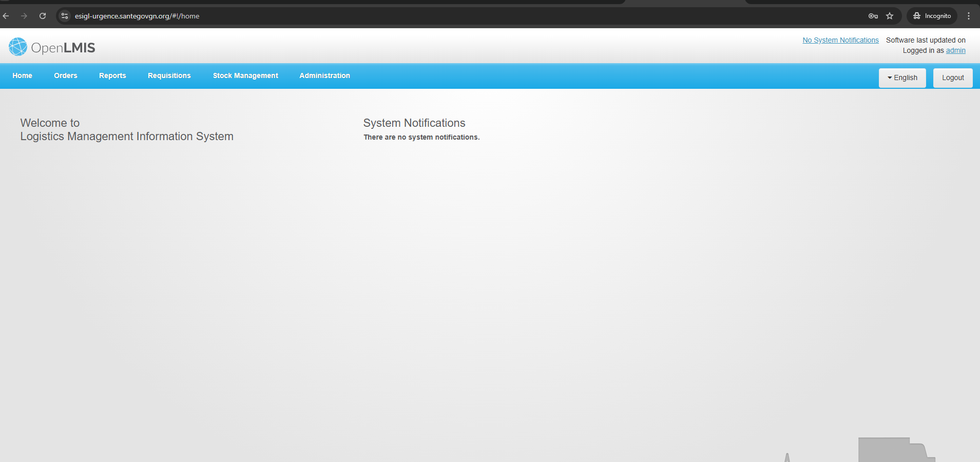Expand the Stock Management menu

tap(245, 75)
